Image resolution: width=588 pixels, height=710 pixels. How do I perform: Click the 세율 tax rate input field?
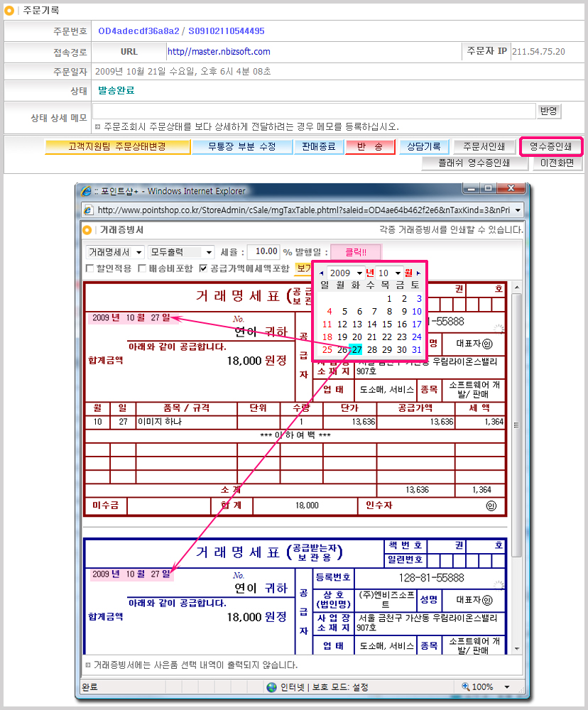coord(264,252)
